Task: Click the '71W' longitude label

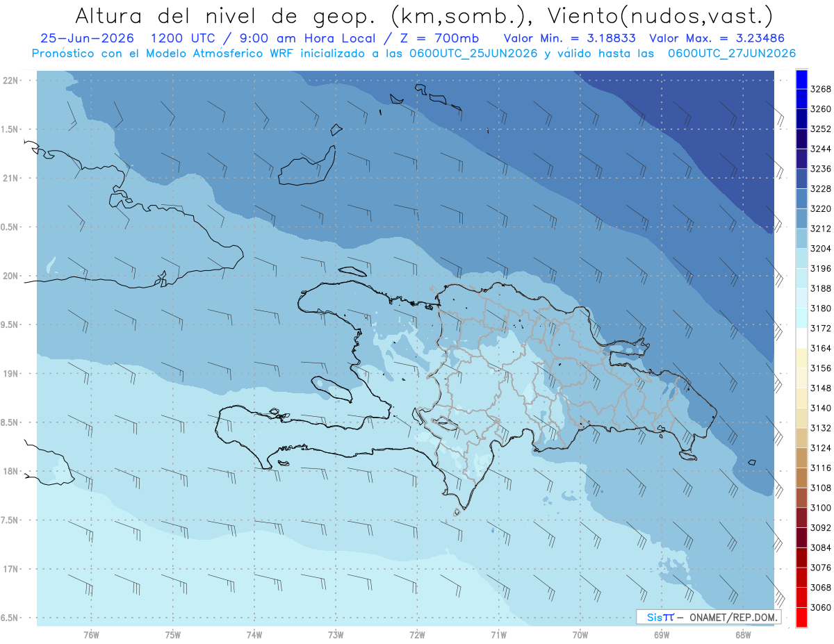Action: [498, 634]
